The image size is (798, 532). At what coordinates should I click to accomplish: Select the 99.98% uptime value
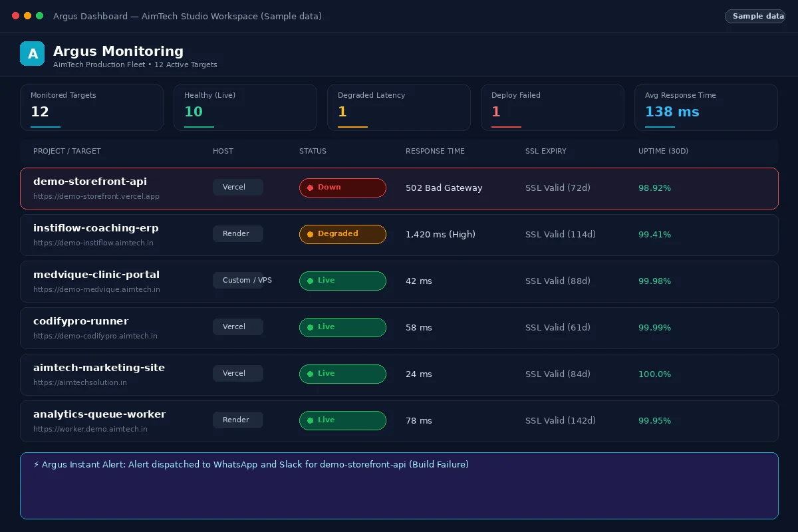654,281
